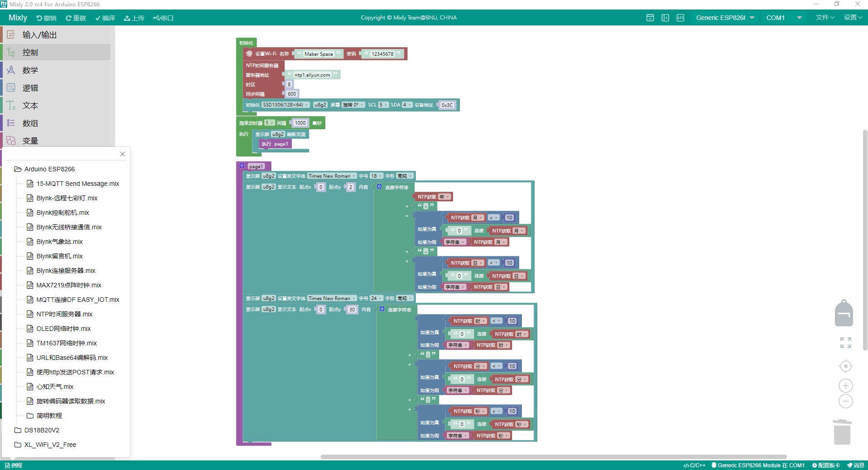Open the 串口 serial monitor
The height and width of the screenshot is (470, 868).
click(164, 18)
